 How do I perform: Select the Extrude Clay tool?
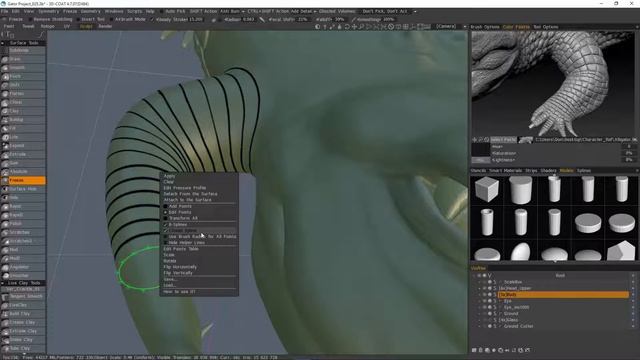[x=23, y=331]
